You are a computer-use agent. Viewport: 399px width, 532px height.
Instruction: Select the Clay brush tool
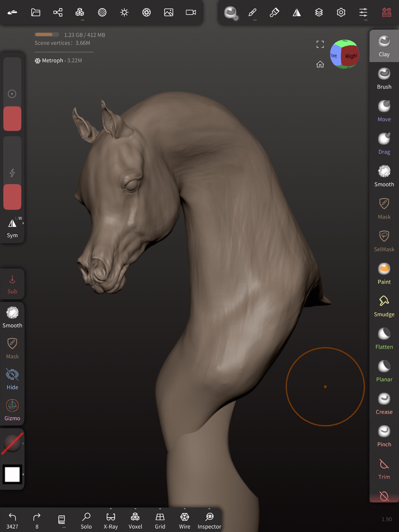(x=384, y=46)
